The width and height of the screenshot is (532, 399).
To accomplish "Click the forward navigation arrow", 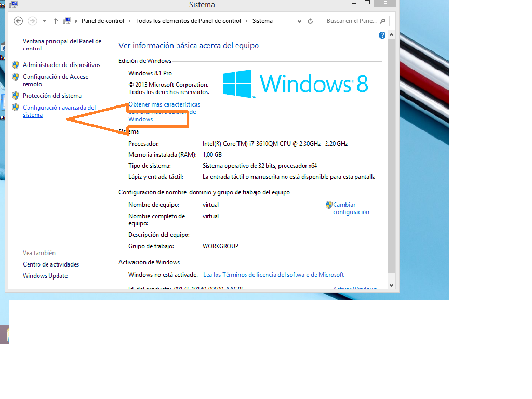I will point(32,21).
